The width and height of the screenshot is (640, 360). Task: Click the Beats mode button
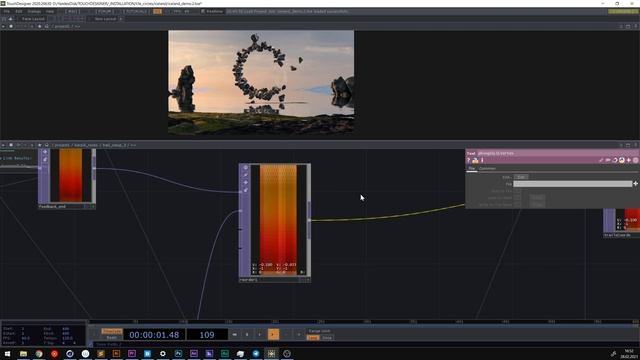[x=112, y=338]
